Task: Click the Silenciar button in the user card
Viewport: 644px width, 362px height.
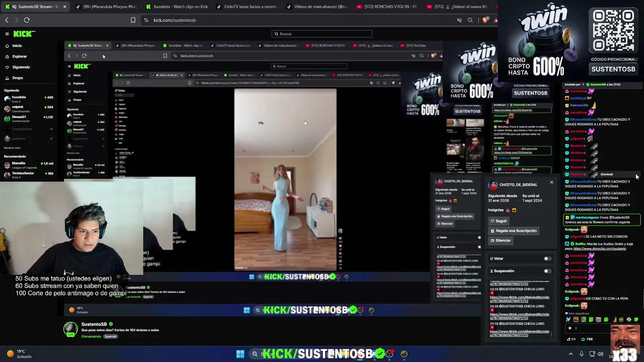Action: 501,240
